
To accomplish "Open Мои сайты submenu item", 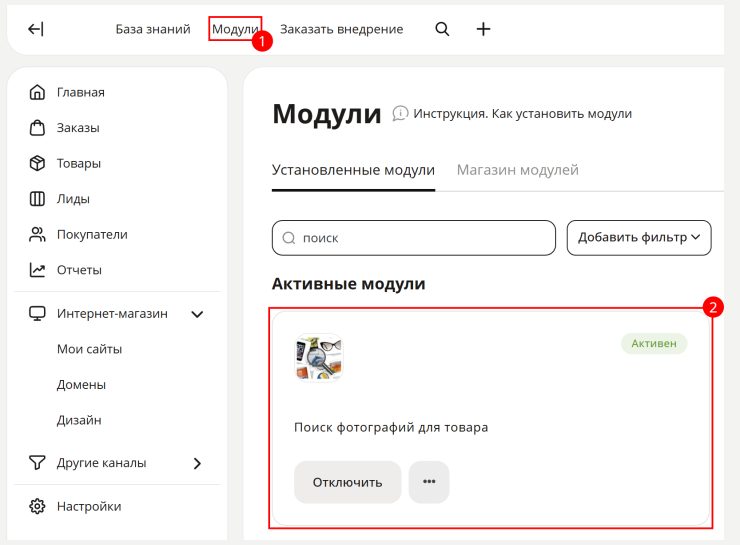I will [90, 349].
